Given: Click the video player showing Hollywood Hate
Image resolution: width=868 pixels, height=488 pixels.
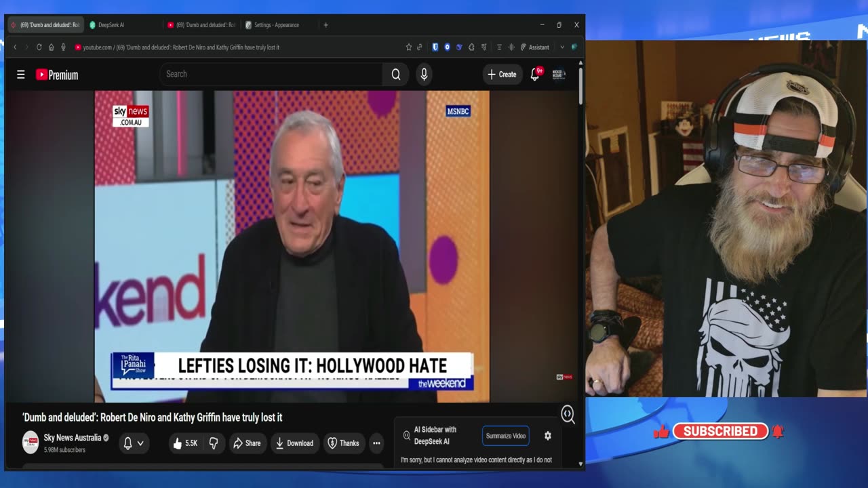Looking at the screenshot, I should pos(292,247).
